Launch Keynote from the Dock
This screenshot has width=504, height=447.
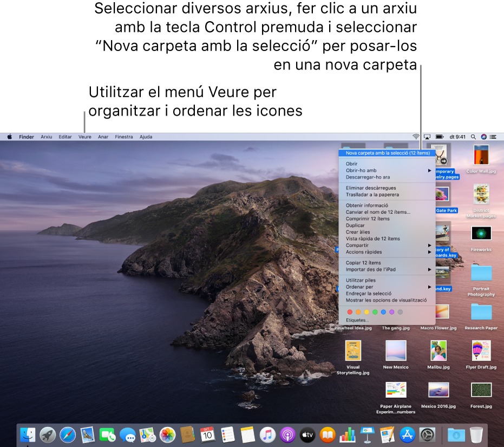[368, 435]
